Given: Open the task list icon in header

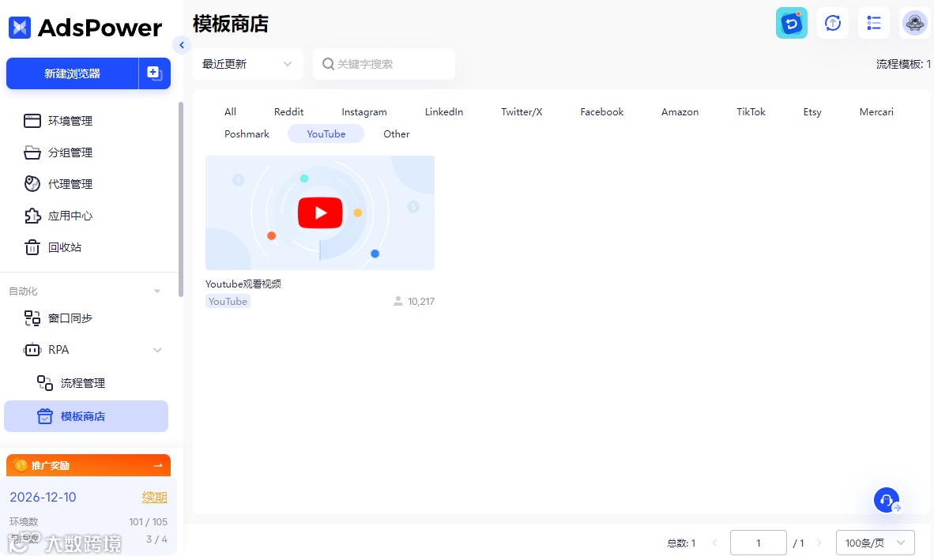Looking at the screenshot, I should pyautogui.click(x=873, y=23).
